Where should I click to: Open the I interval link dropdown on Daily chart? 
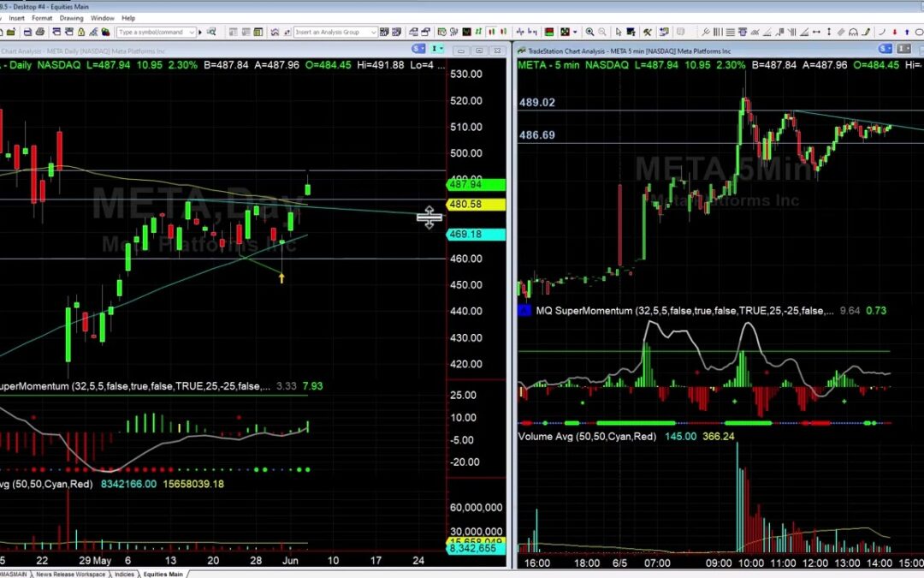[x=436, y=49]
